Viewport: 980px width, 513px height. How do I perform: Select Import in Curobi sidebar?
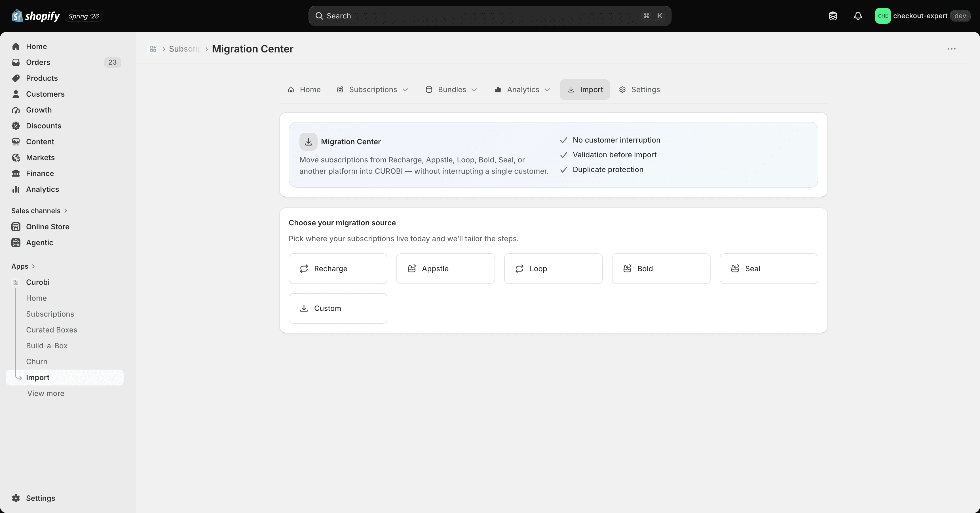point(65,378)
